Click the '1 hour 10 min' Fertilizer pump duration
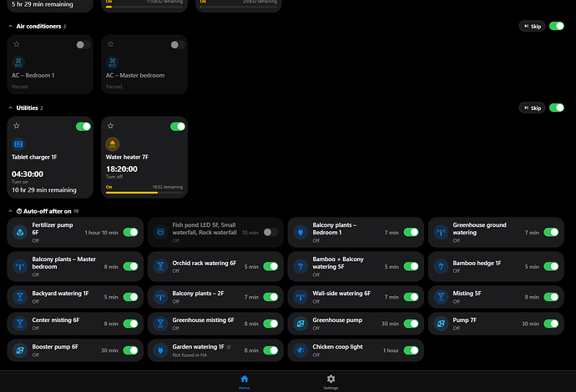Image resolution: width=576 pixels, height=392 pixels. 101,233
